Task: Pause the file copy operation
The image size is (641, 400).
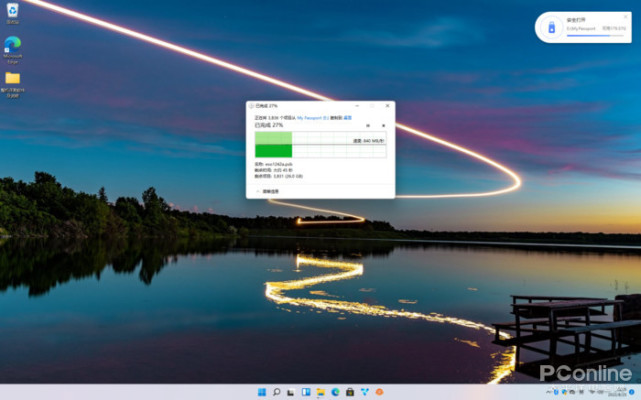Action: (368, 126)
